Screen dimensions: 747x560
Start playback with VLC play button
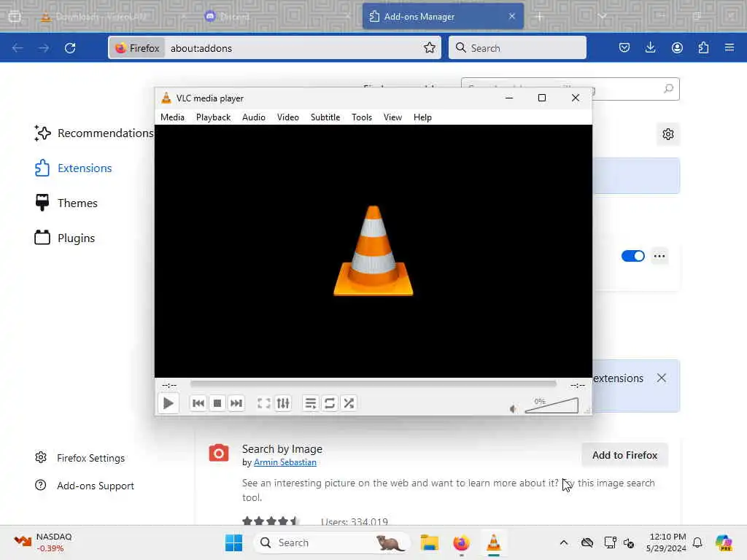(x=169, y=403)
